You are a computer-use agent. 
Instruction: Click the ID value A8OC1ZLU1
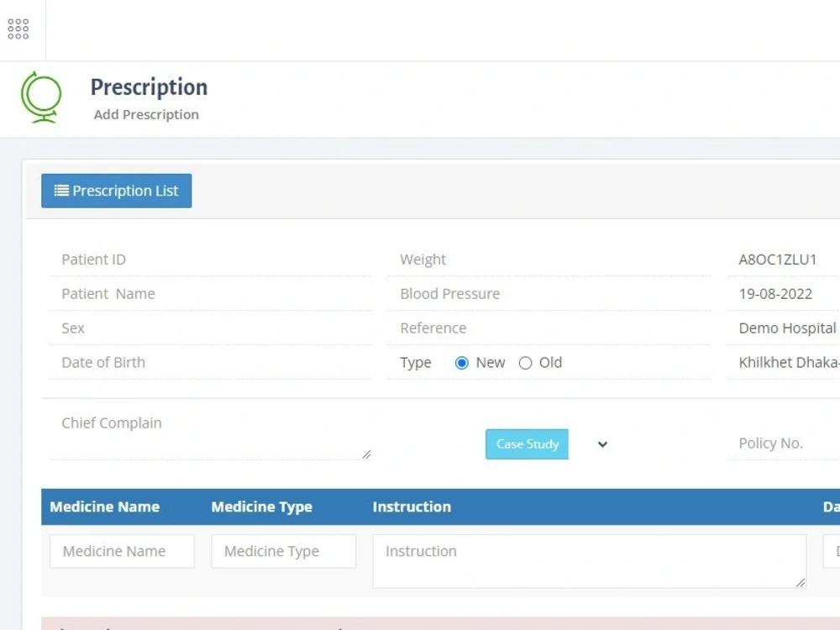[778, 259]
